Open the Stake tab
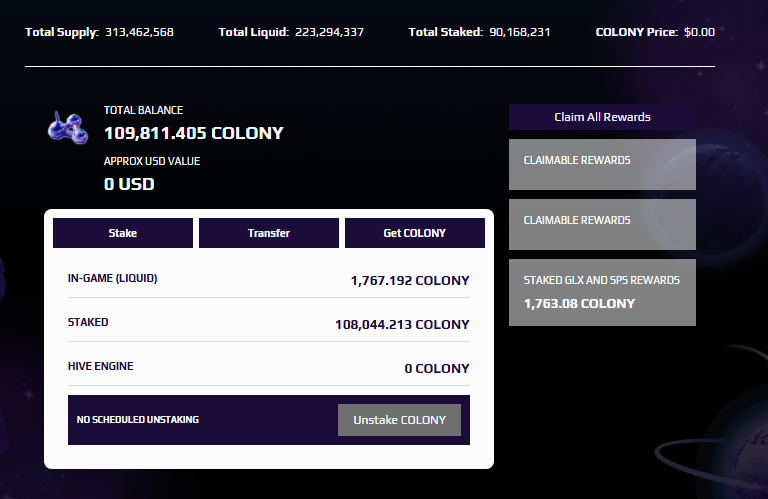768x499 pixels. pos(123,233)
